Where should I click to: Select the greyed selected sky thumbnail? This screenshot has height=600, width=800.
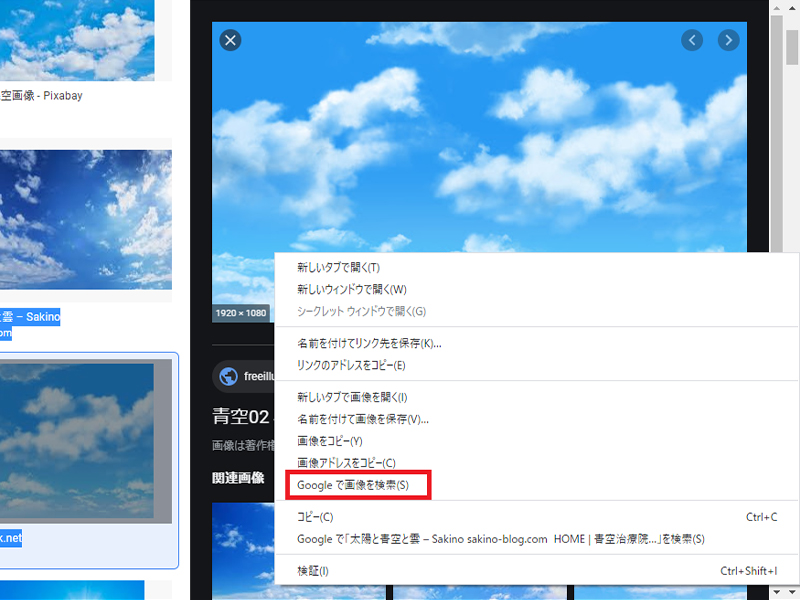tap(86, 441)
